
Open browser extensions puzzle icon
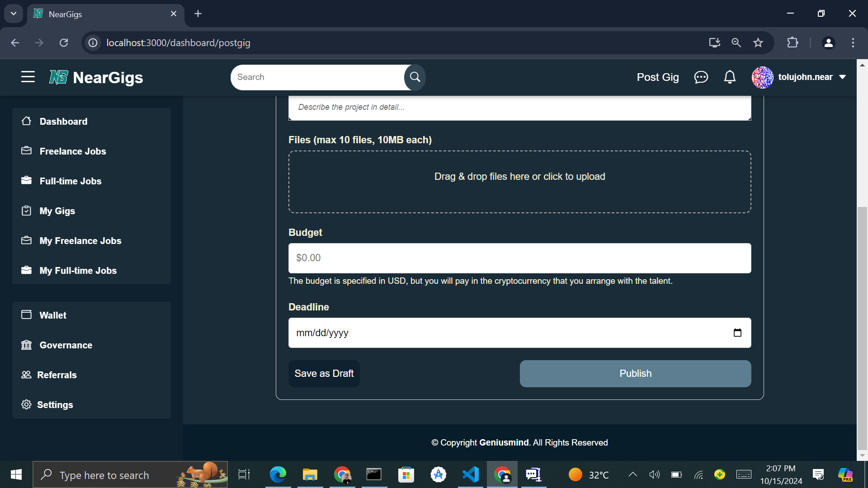click(x=793, y=43)
